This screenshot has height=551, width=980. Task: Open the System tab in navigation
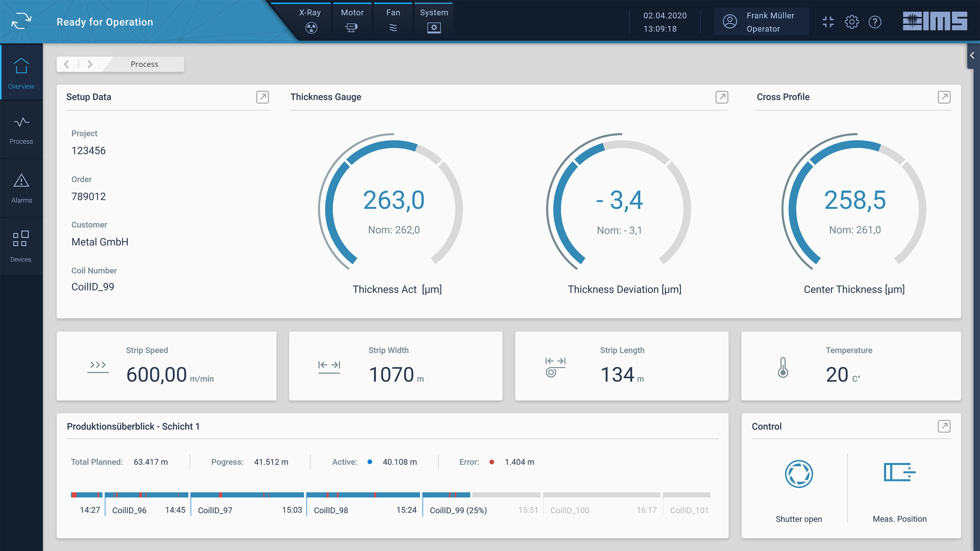pos(434,12)
